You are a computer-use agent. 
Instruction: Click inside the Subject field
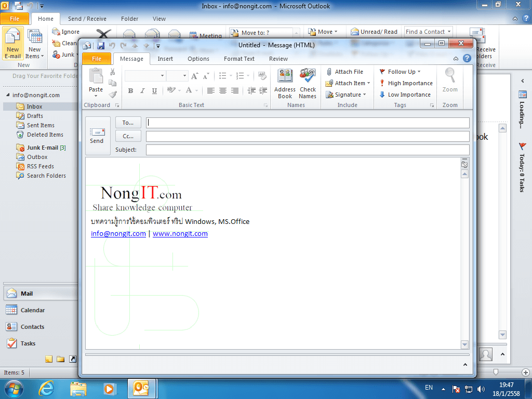tap(308, 150)
